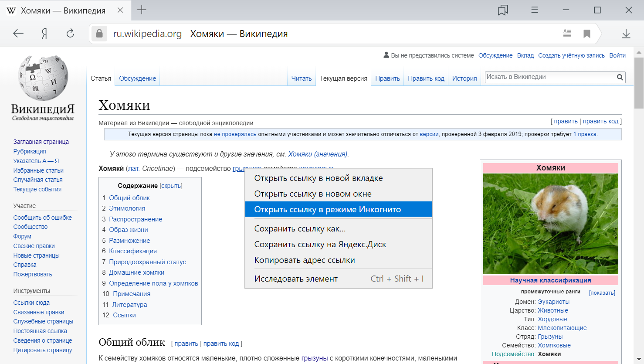
Task: Choose Открыть ссылку в режиме Инкогнито
Action: (x=339, y=209)
